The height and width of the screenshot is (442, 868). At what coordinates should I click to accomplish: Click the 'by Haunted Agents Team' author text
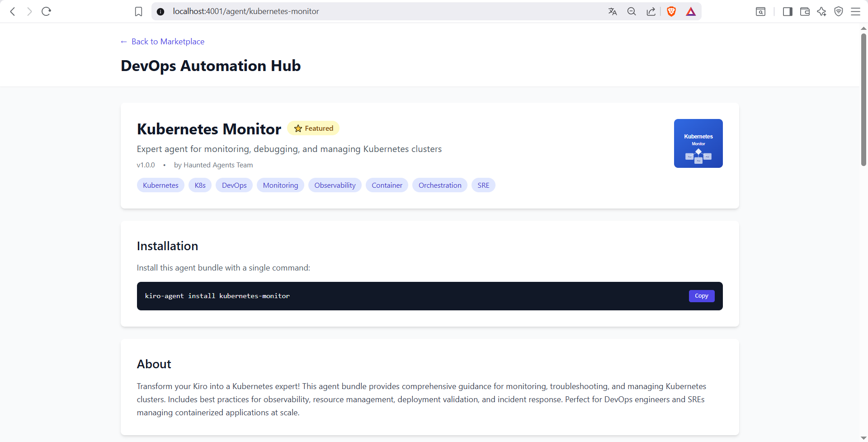click(x=213, y=165)
